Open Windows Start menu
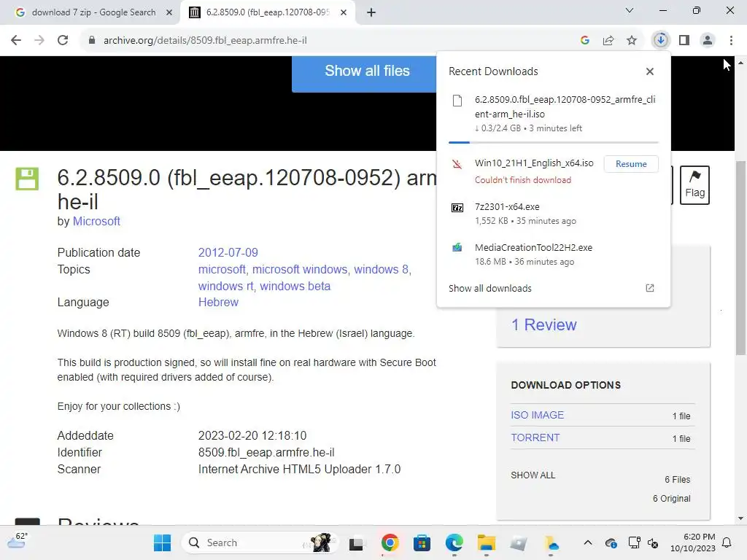Image resolution: width=747 pixels, height=560 pixels. pyautogui.click(x=162, y=542)
